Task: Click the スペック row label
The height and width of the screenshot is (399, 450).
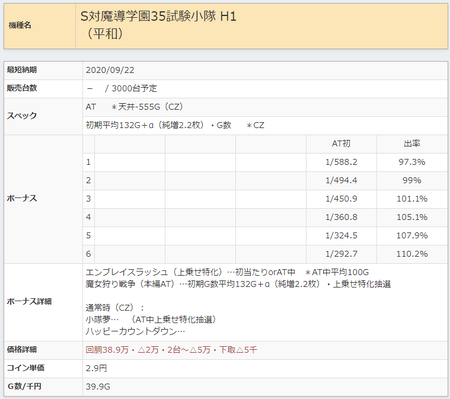Action: coord(22,116)
